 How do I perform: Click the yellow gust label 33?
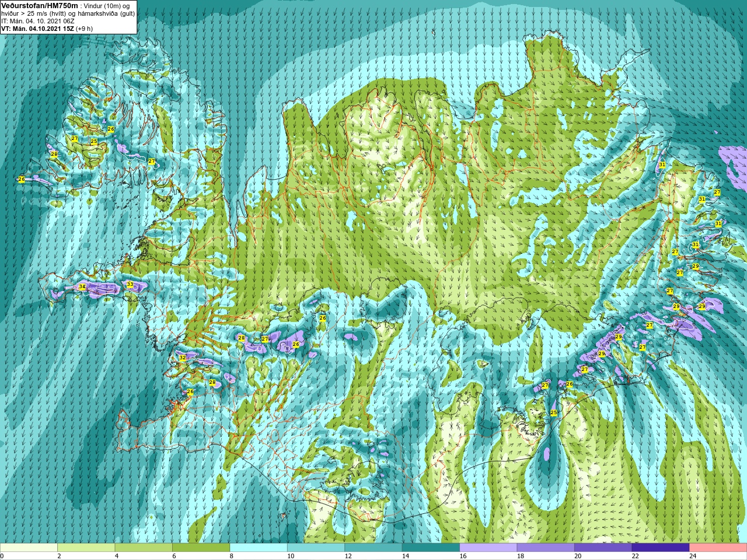click(x=130, y=285)
